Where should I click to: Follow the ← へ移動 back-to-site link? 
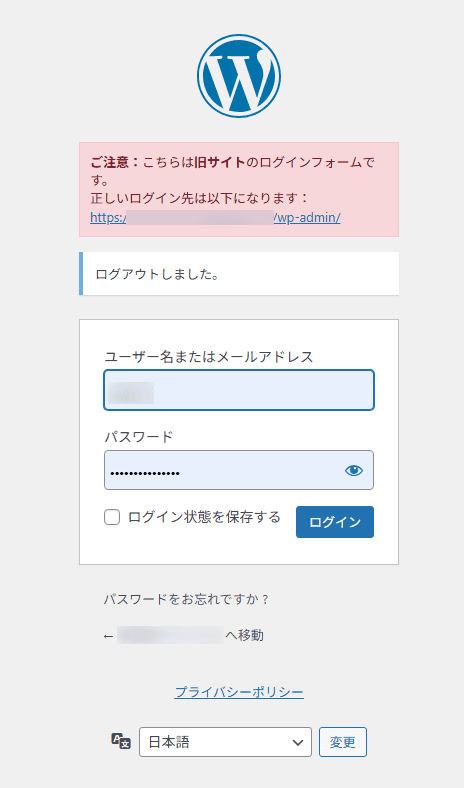(x=183, y=635)
